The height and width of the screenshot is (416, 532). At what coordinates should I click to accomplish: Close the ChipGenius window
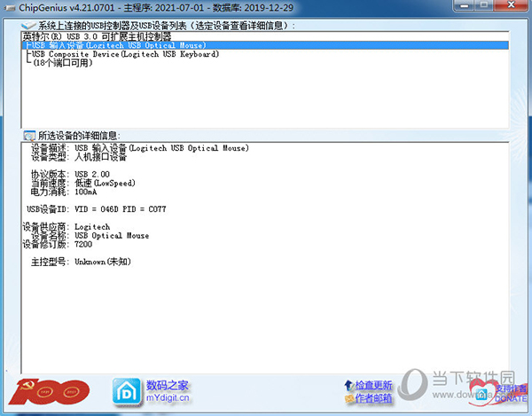511,5
